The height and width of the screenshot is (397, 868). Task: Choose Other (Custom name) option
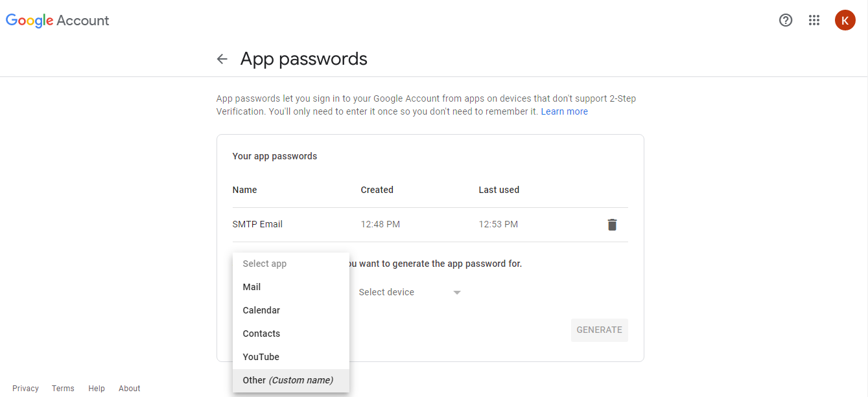tap(288, 380)
